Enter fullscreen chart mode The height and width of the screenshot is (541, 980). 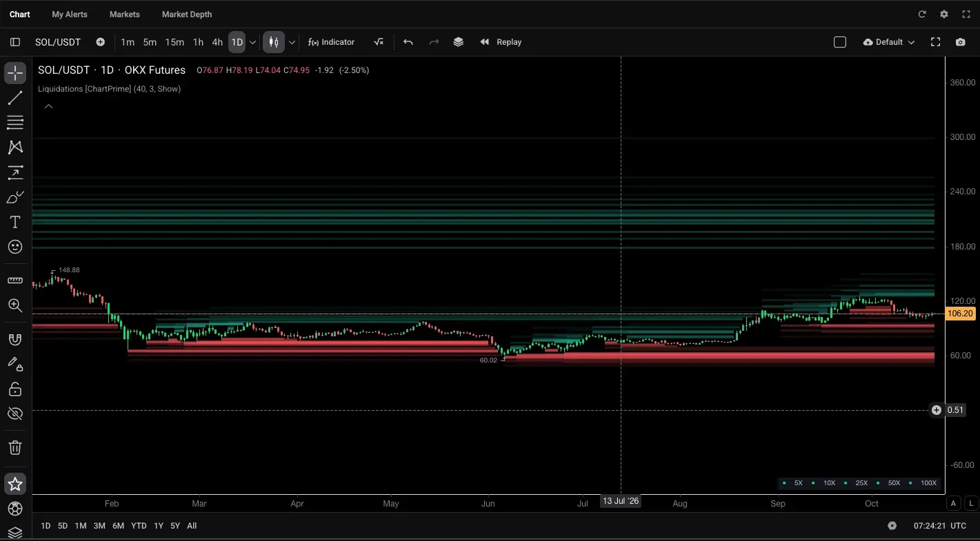[x=936, y=42]
